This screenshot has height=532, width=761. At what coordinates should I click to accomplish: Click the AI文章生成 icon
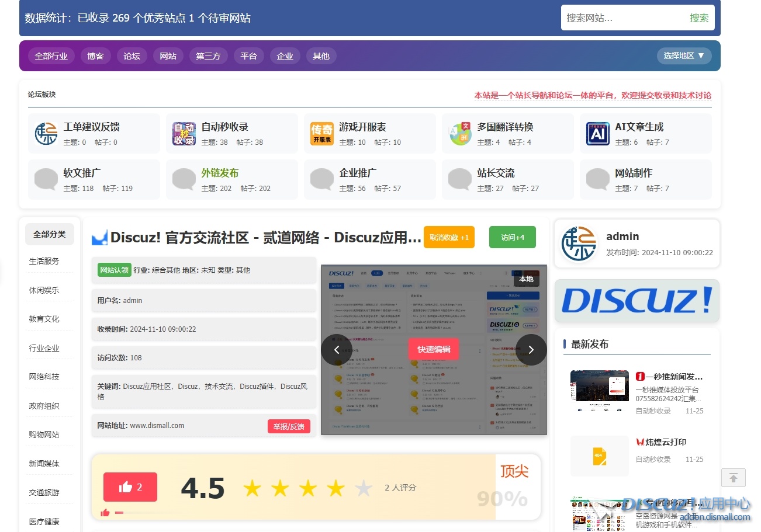[x=597, y=134]
